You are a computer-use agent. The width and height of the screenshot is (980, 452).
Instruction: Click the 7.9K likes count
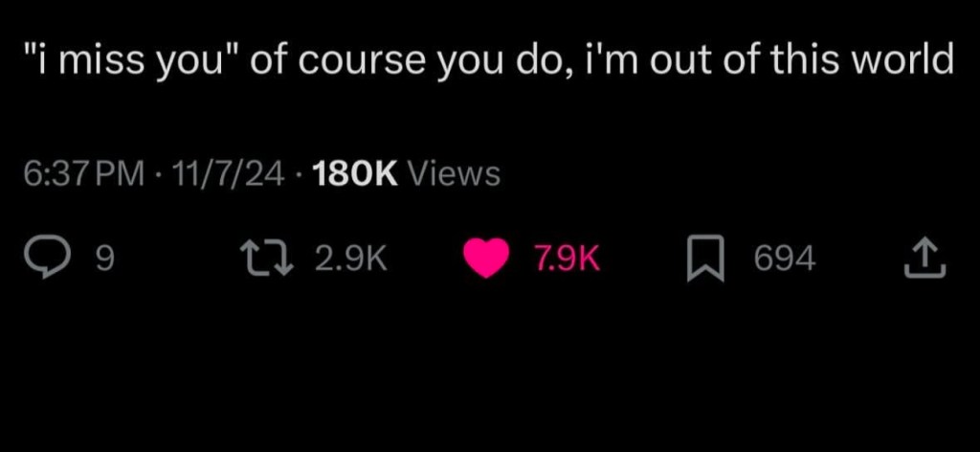567,258
